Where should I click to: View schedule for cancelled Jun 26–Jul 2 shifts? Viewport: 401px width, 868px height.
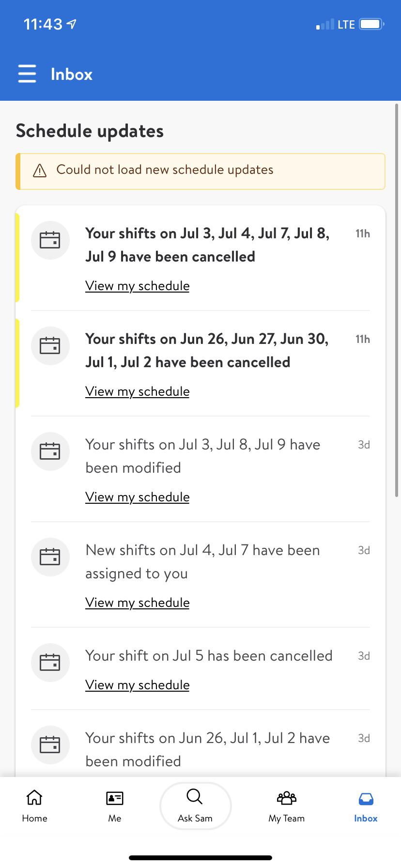coord(137,391)
